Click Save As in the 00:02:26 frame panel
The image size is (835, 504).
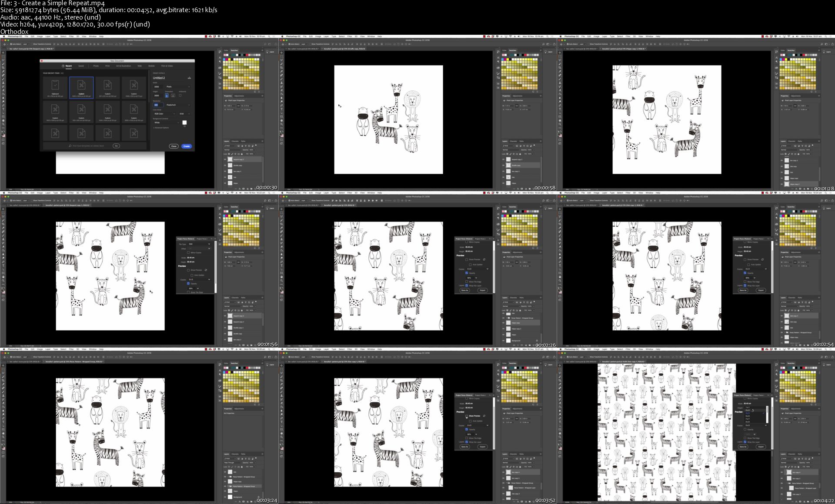[464, 290]
